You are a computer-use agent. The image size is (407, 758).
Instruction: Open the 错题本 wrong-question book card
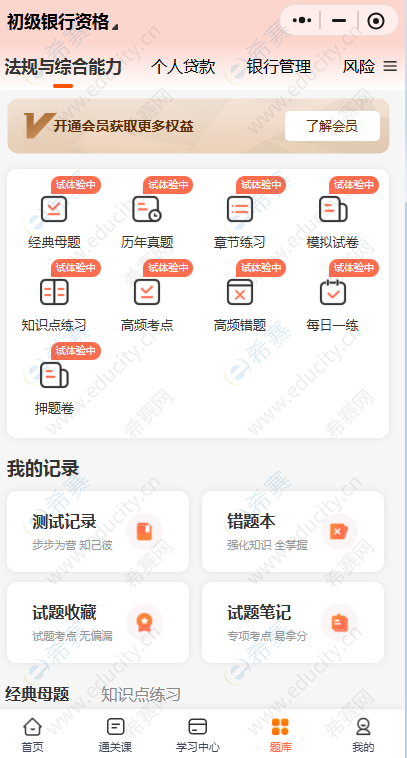(x=293, y=531)
